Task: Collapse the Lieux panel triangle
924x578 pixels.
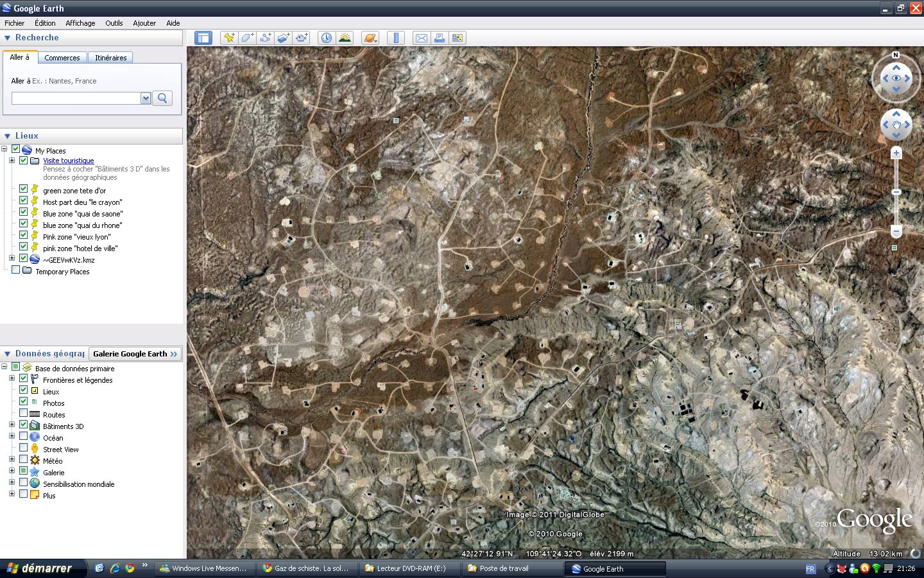Action: pos(8,136)
